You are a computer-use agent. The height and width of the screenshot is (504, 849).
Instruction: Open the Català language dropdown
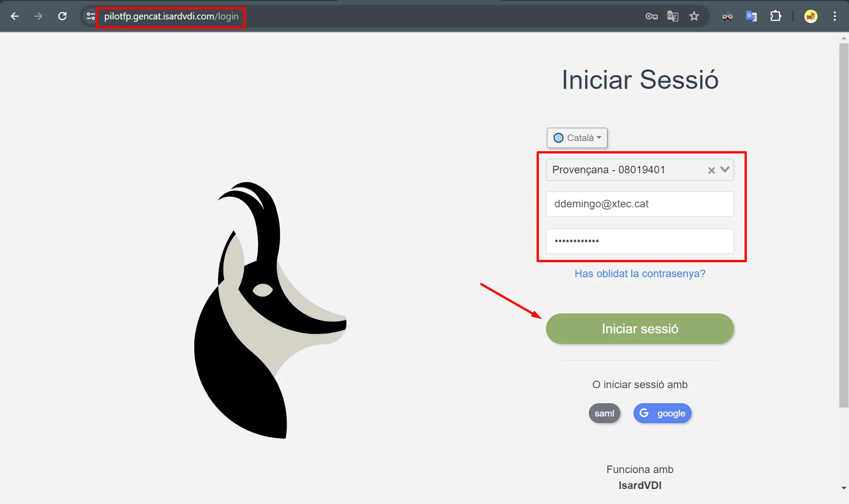click(x=577, y=138)
